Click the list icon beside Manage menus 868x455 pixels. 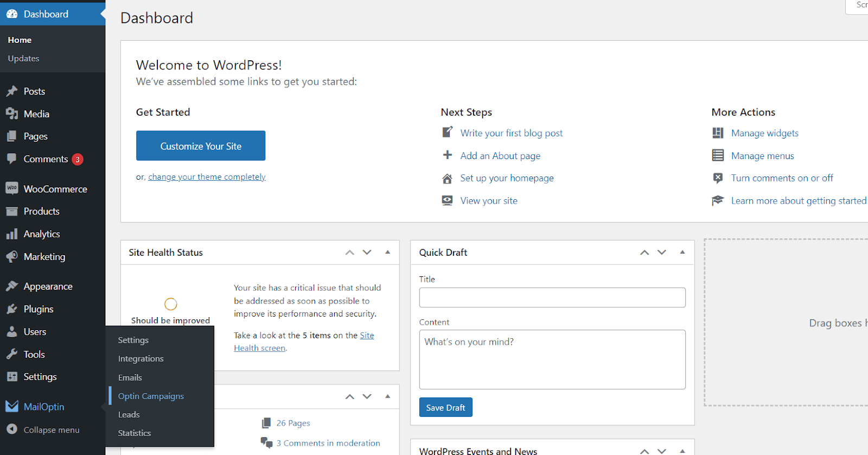point(718,155)
